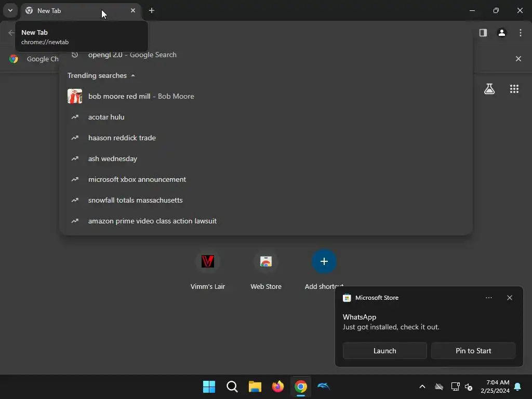Select haason reddick trade suggestion
The width and height of the screenshot is (532, 399).
click(266, 138)
